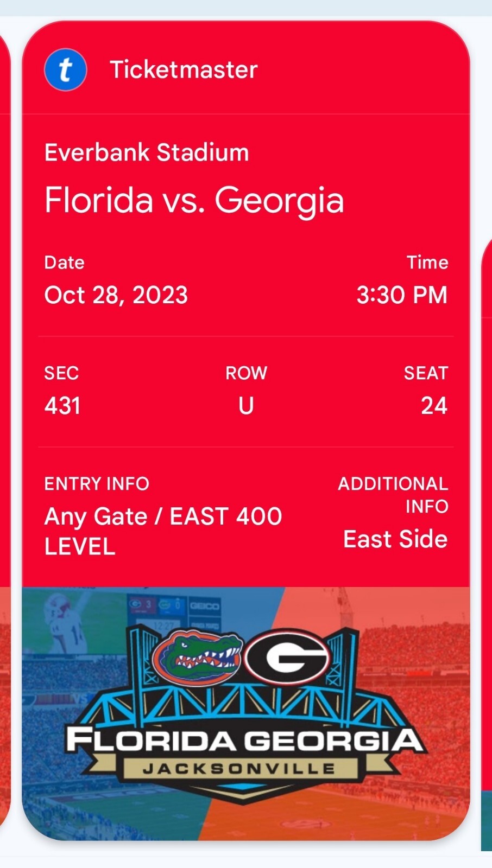Screen dimensions: 492x868
Task: Tap the Everbank Stadium heading
Action: pos(147,152)
